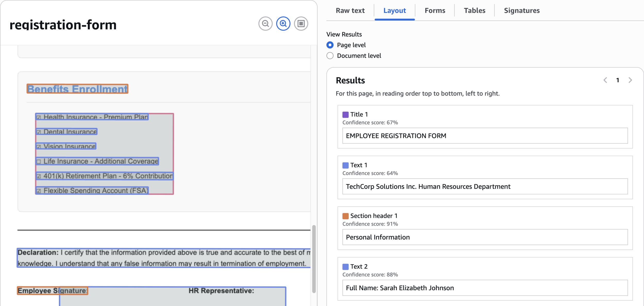Switch to the Raw text tab

tap(350, 11)
